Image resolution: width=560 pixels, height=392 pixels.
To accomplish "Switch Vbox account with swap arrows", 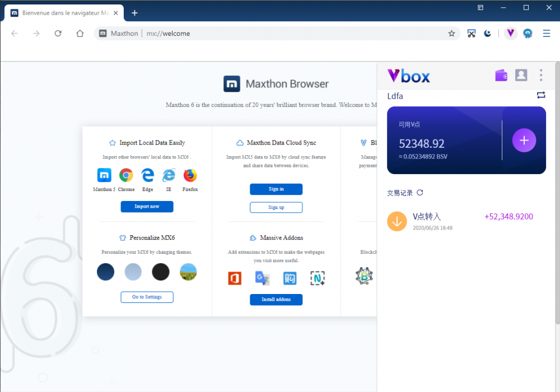I will (x=541, y=95).
